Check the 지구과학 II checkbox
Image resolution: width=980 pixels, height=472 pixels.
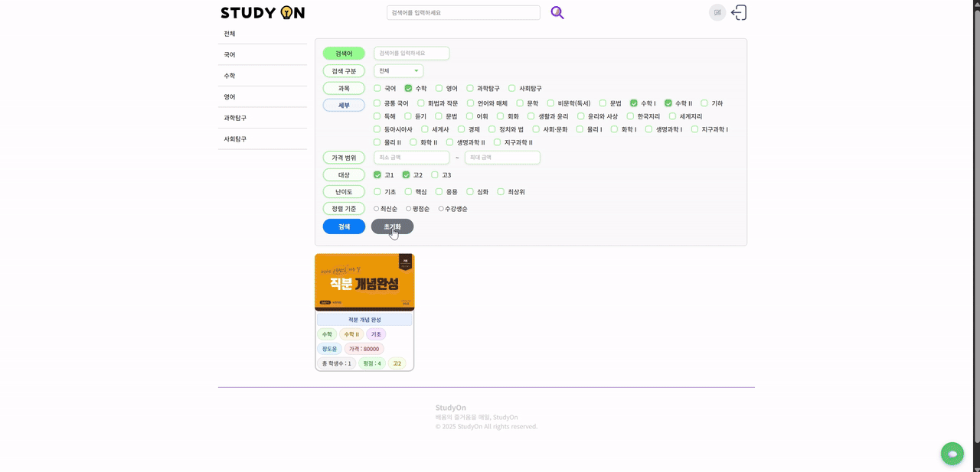click(498, 142)
